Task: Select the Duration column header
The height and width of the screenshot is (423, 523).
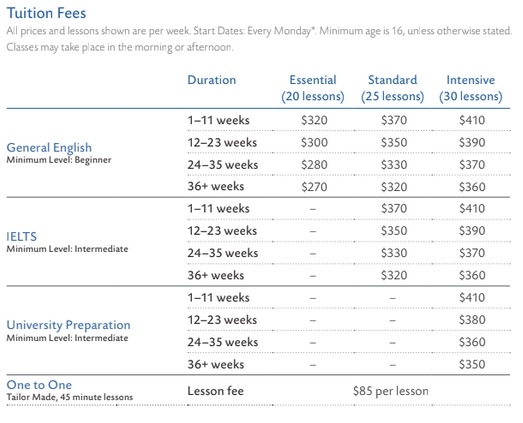Action: pos(212,80)
